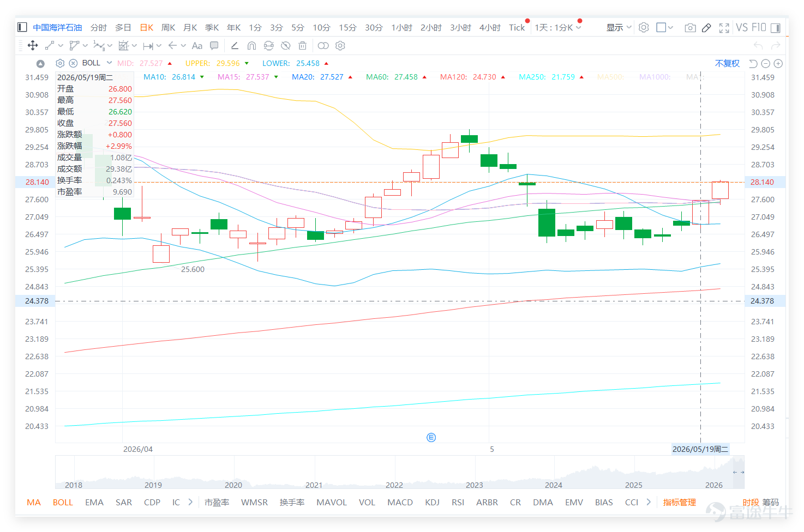Switch to the 分时 intraday view
This screenshot has width=804, height=532.
(99, 27)
